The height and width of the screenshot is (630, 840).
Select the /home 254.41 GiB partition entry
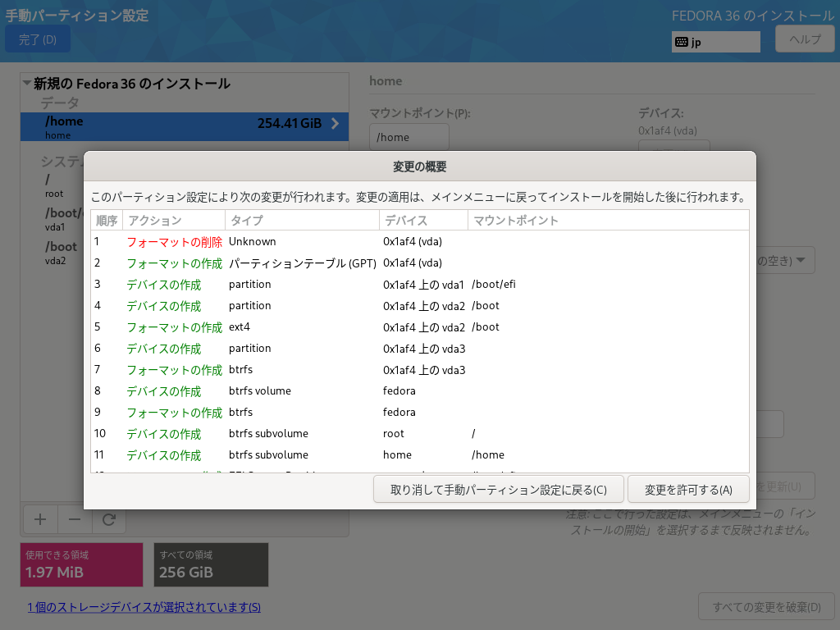point(185,127)
